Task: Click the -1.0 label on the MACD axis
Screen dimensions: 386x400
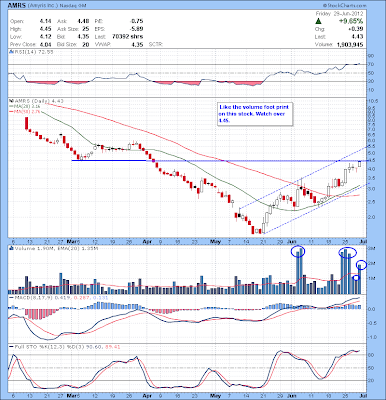Action: pyautogui.click(x=372, y=337)
